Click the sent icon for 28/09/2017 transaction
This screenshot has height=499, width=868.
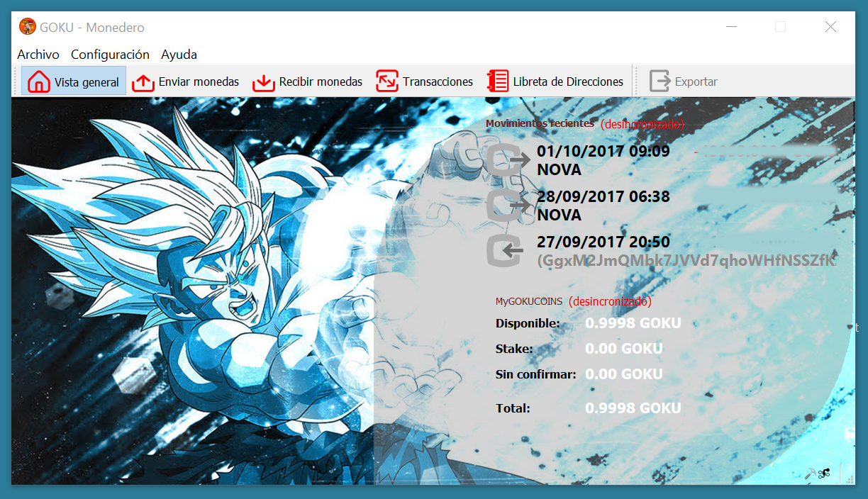pyautogui.click(x=508, y=205)
